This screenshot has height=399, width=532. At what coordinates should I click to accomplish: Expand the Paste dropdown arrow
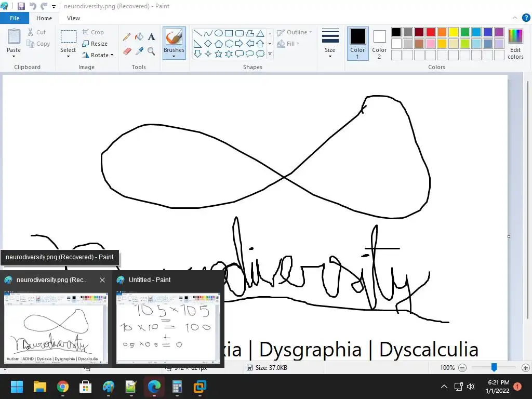tap(14, 56)
